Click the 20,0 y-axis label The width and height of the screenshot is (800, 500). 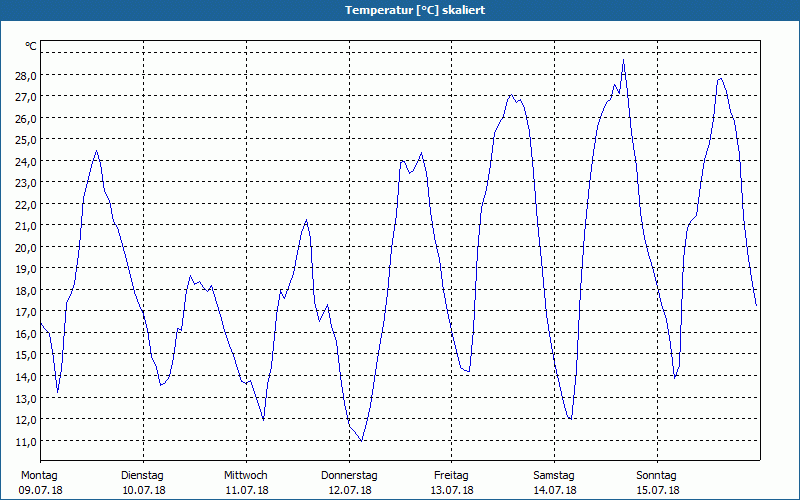(x=26, y=247)
